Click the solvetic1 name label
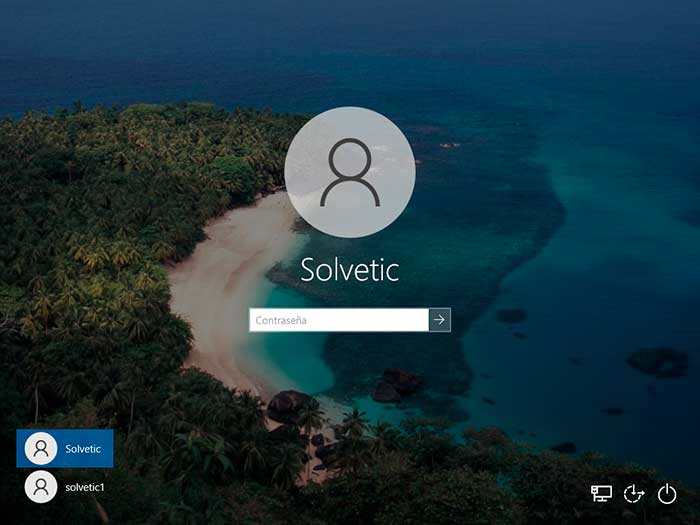This screenshot has height=525, width=700. click(85, 487)
